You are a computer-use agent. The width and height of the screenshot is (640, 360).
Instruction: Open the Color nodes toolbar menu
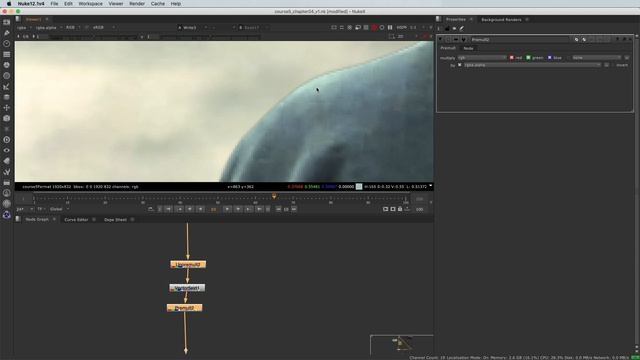(x=7, y=64)
